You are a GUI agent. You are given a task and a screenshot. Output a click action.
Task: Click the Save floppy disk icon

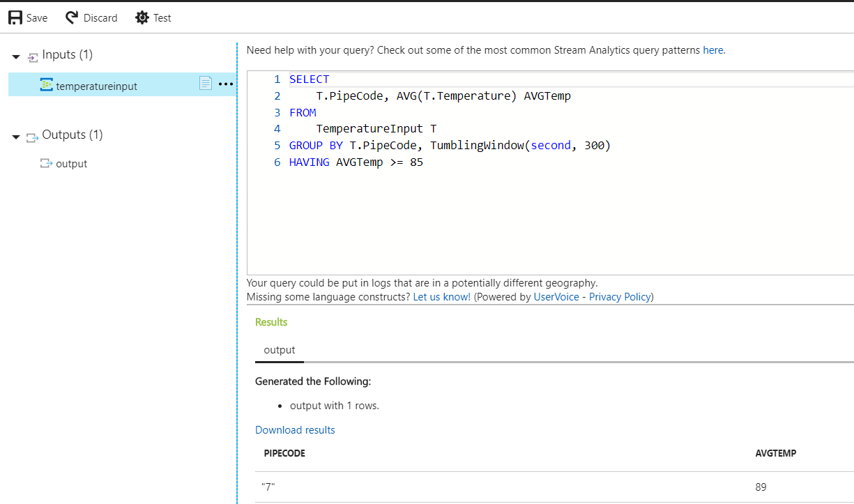[x=15, y=17]
